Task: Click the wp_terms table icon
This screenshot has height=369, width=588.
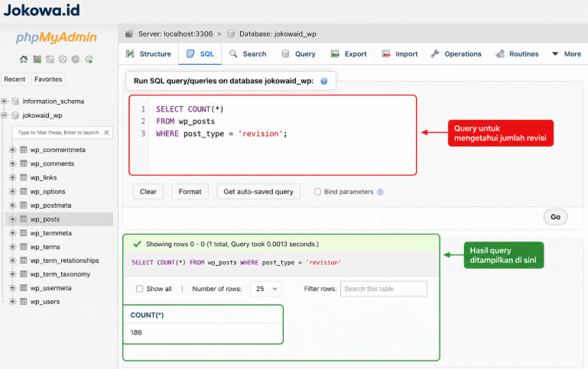Action: click(23, 247)
